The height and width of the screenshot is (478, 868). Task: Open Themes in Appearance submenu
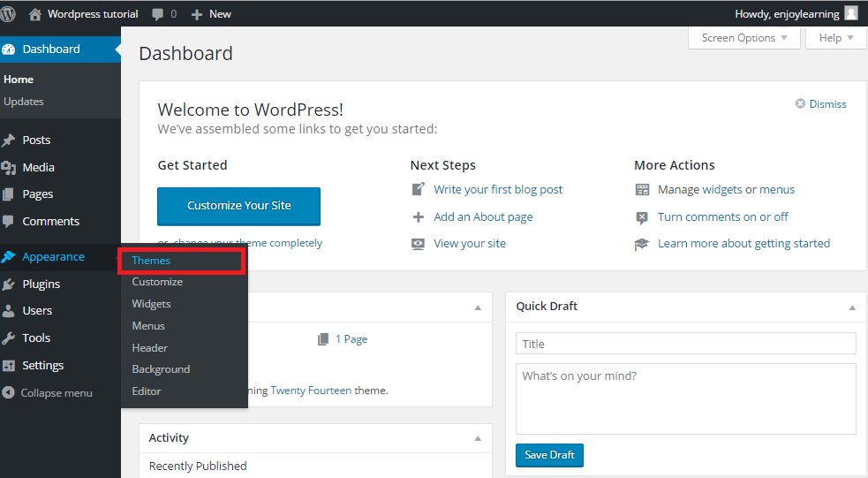click(x=151, y=261)
